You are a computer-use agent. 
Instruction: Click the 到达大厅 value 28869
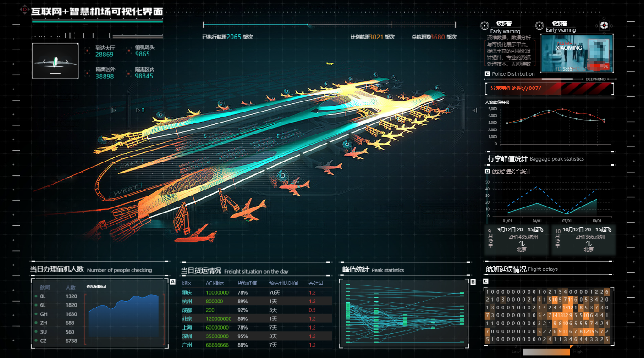105,55
